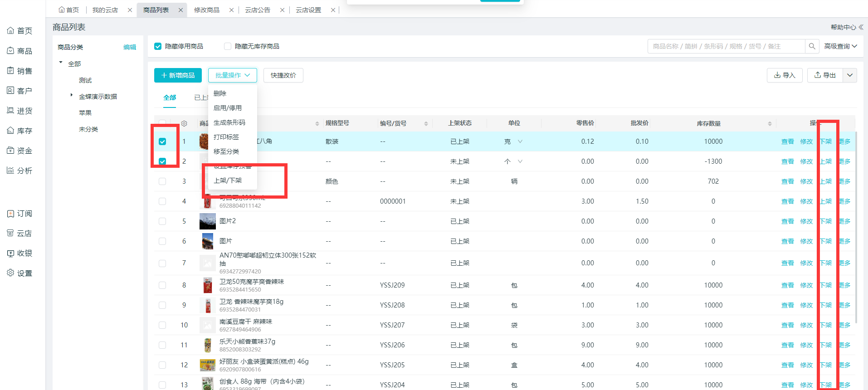Collapse the 帮助中心 panel arrows
Image resolution: width=868 pixels, height=390 pixels.
click(860, 27)
